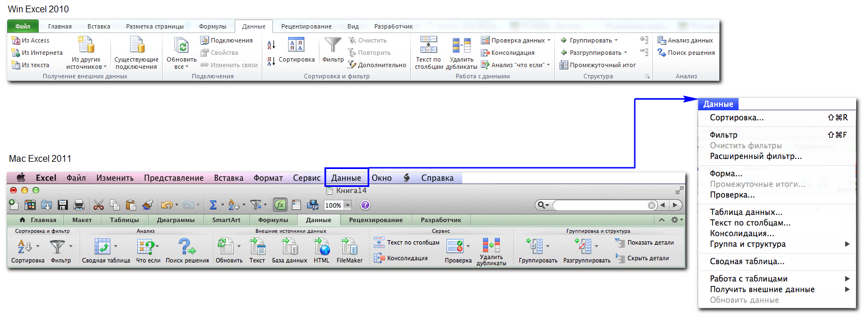Open Справка menu in Mac menu bar
The height and width of the screenshot is (319, 868).
(437, 178)
